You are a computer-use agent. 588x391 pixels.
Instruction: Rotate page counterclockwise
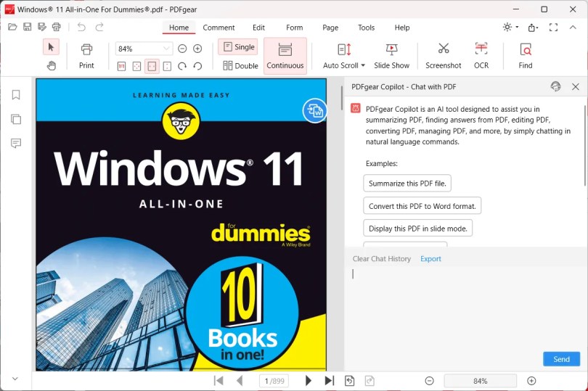[x=197, y=66]
